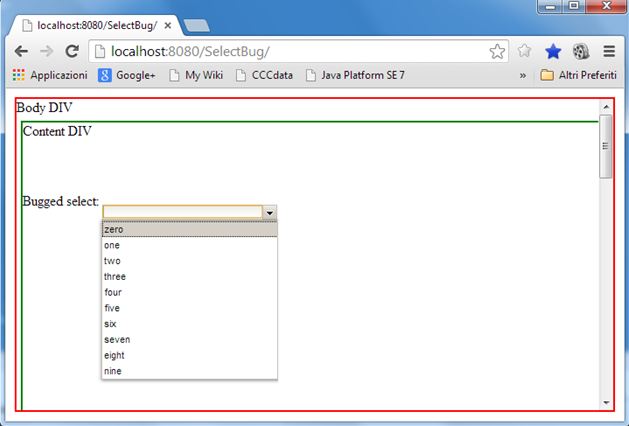The image size is (629, 426).
Task: Select the localhost:8080/SelectBug/ tab
Action: click(96, 26)
